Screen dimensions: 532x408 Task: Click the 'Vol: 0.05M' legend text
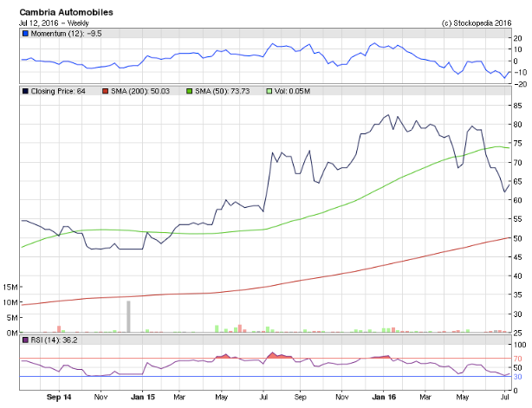click(293, 91)
